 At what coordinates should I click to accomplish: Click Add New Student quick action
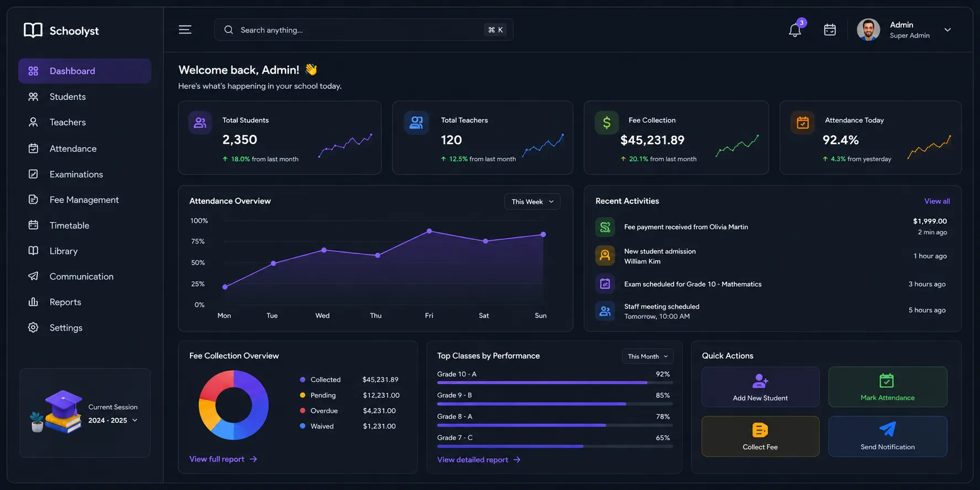[x=760, y=387]
